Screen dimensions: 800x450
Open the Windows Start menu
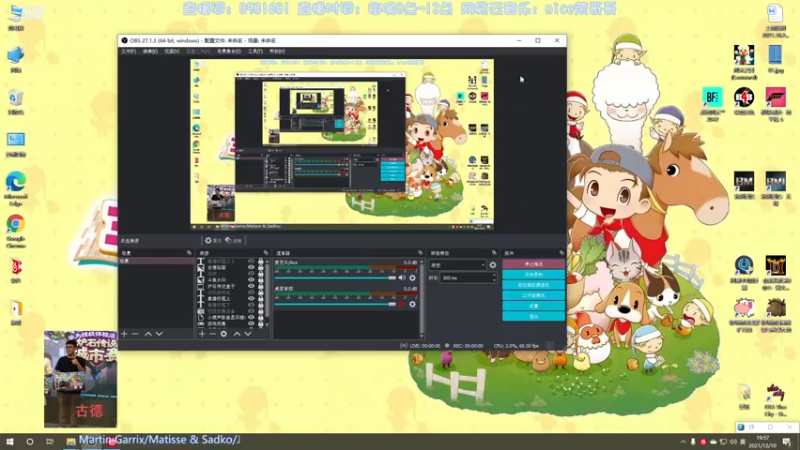10,442
